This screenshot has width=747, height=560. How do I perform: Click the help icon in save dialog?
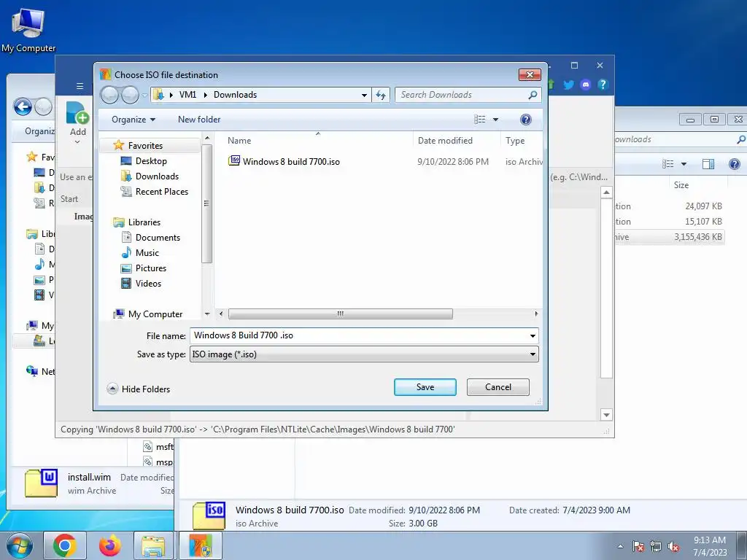pyautogui.click(x=525, y=120)
